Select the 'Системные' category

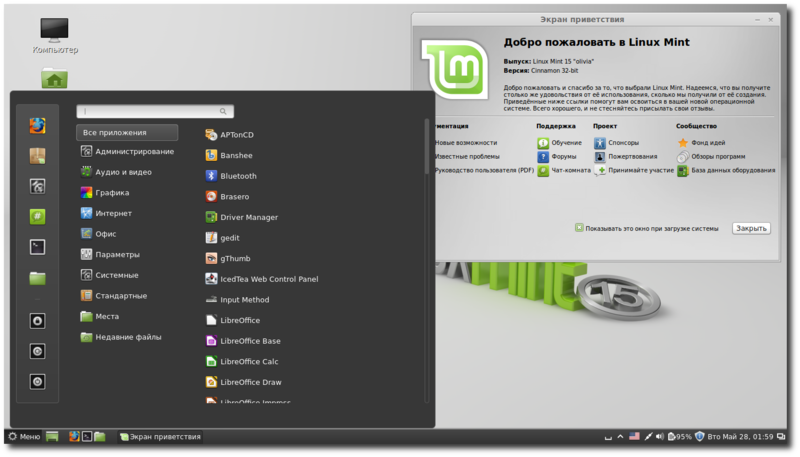click(109, 275)
